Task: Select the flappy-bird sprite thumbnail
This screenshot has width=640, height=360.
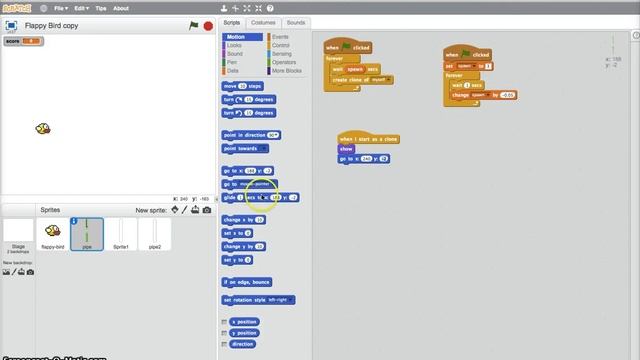Action: tap(53, 234)
